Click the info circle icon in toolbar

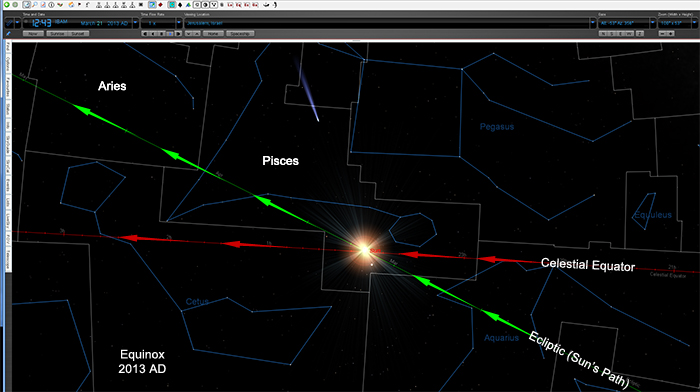[51, 4]
